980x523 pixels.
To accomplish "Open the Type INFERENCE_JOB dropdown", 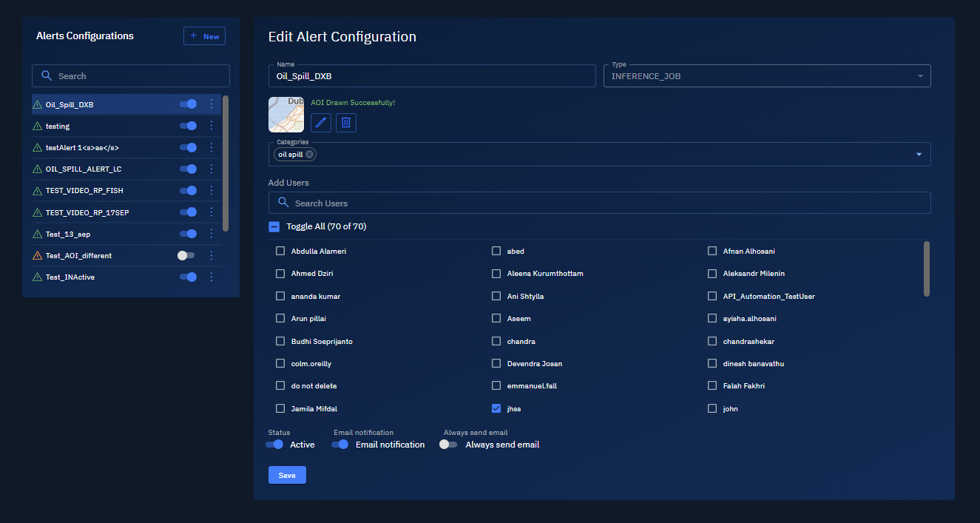I will 767,76.
